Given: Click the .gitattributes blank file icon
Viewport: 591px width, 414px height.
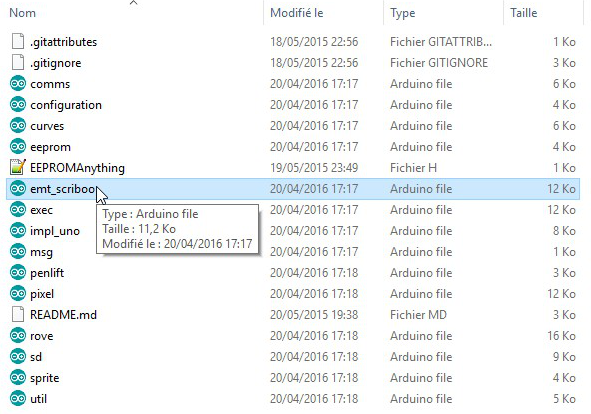Looking at the screenshot, I should pos(18,41).
